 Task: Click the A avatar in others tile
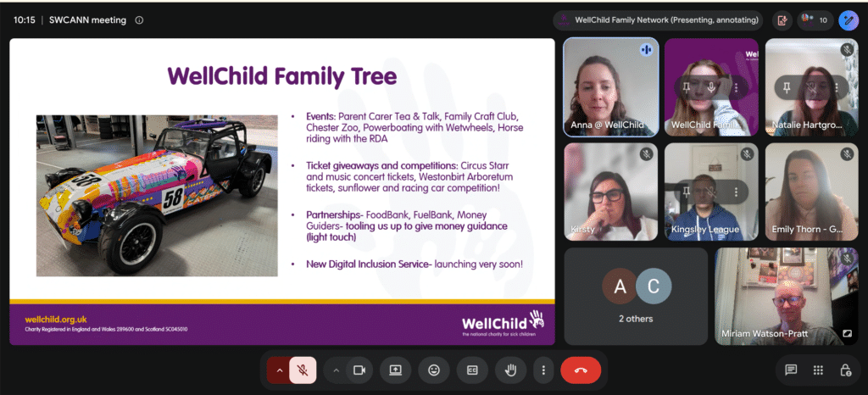coord(620,286)
